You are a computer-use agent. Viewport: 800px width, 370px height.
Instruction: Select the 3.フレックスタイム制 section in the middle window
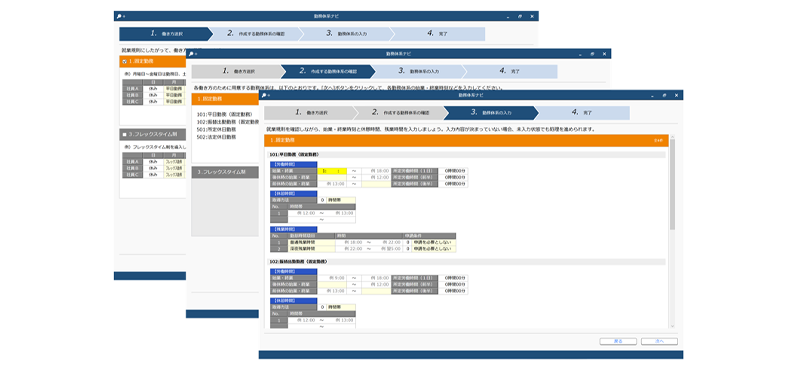pos(225,172)
